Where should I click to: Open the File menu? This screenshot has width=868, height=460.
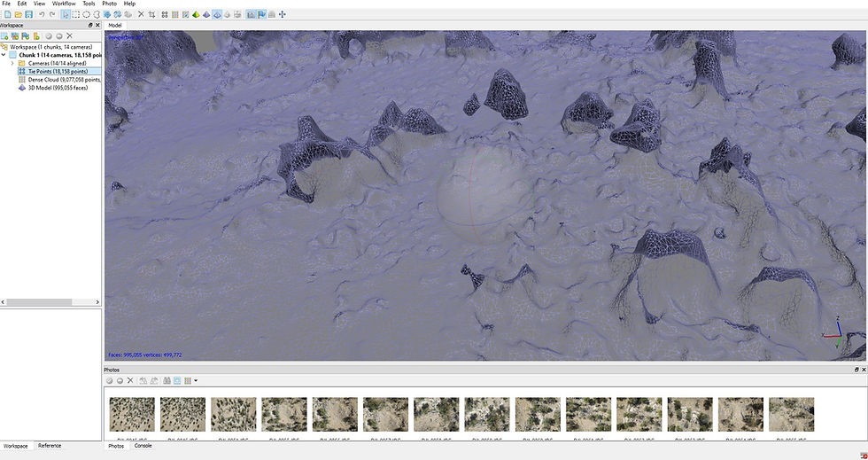point(6,4)
